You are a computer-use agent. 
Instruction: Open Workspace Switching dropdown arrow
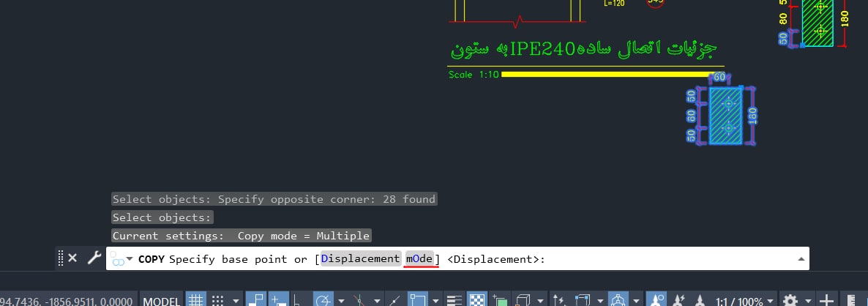[808, 302]
